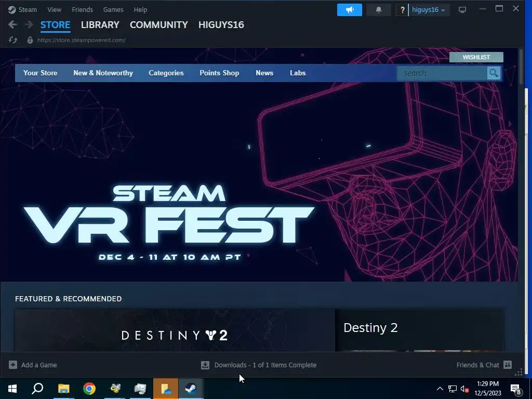Image resolution: width=532 pixels, height=399 pixels.
Task: Open the Windows Start menu
Action: click(x=12, y=389)
